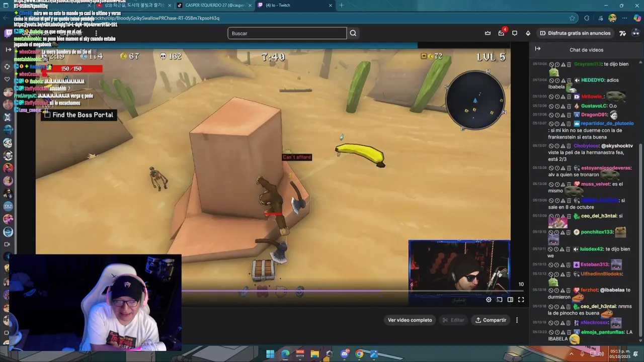Click the @skyshocktv mention in chat
This screenshot has height=362, width=644.
[617, 146]
